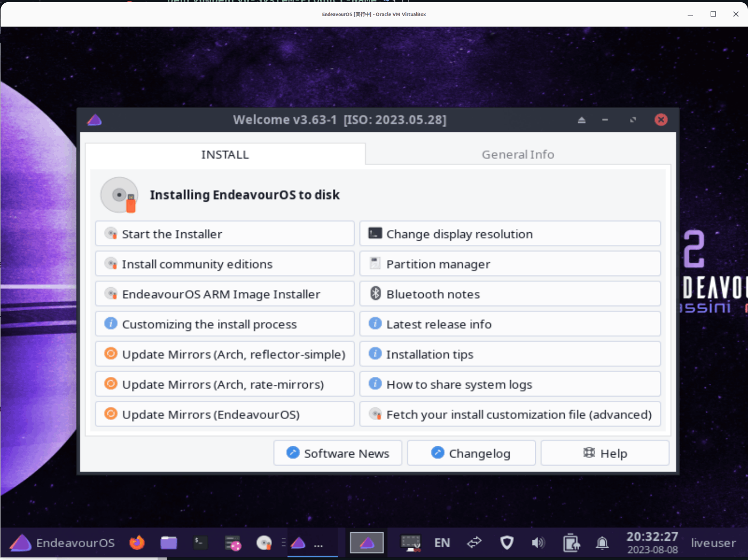Click the display settings tray icon
The image size is (748, 560).
[x=411, y=543]
